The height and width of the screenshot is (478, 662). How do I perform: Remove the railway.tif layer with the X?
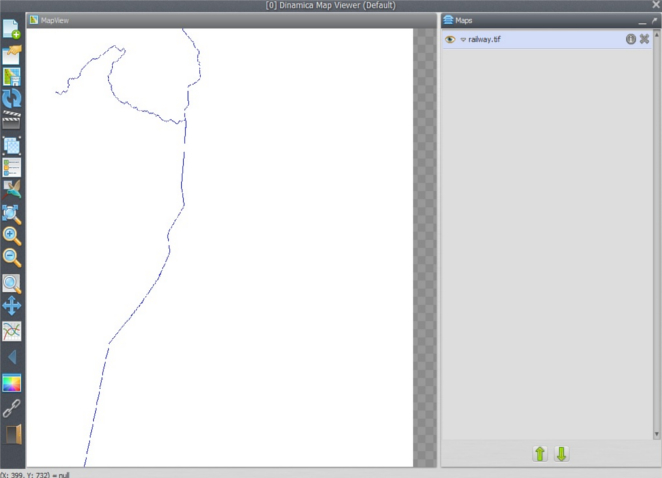pos(645,39)
